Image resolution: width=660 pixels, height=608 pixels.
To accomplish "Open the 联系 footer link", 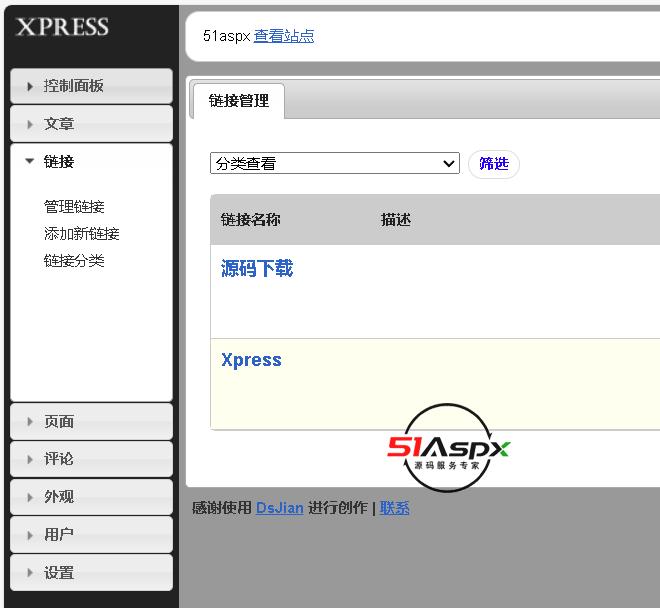I will pyautogui.click(x=394, y=508).
